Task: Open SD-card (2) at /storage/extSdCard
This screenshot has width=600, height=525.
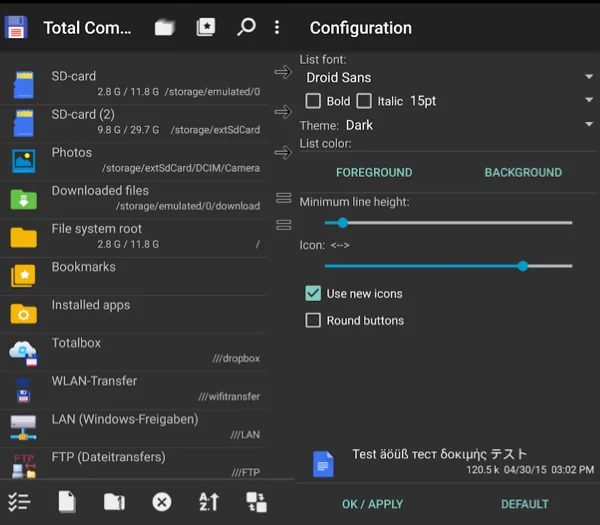Action: pos(134,123)
